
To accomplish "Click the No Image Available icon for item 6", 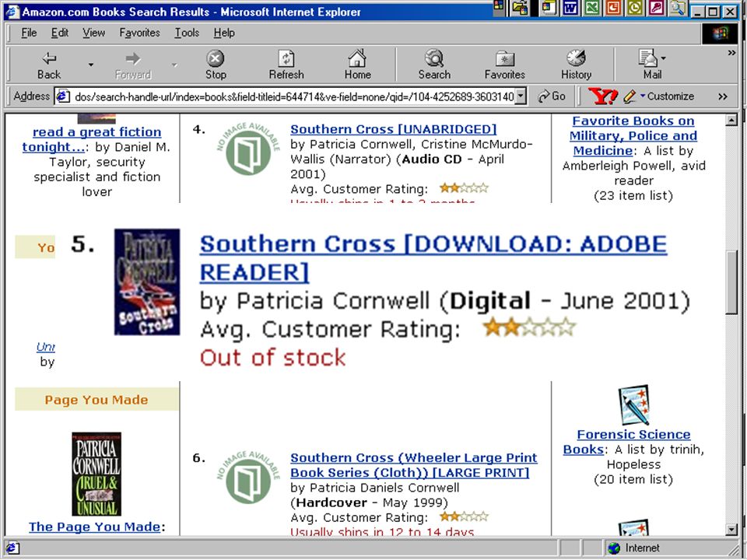I will [x=247, y=478].
